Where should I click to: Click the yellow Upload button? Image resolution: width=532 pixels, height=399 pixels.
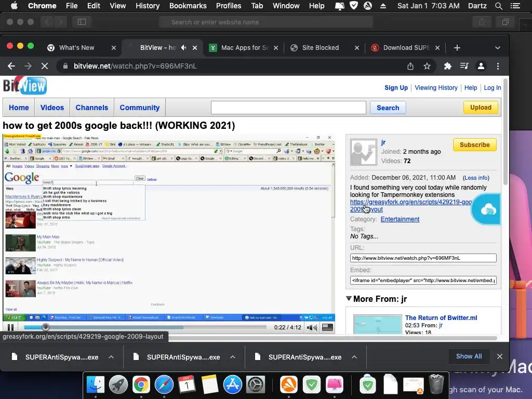pos(481,107)
